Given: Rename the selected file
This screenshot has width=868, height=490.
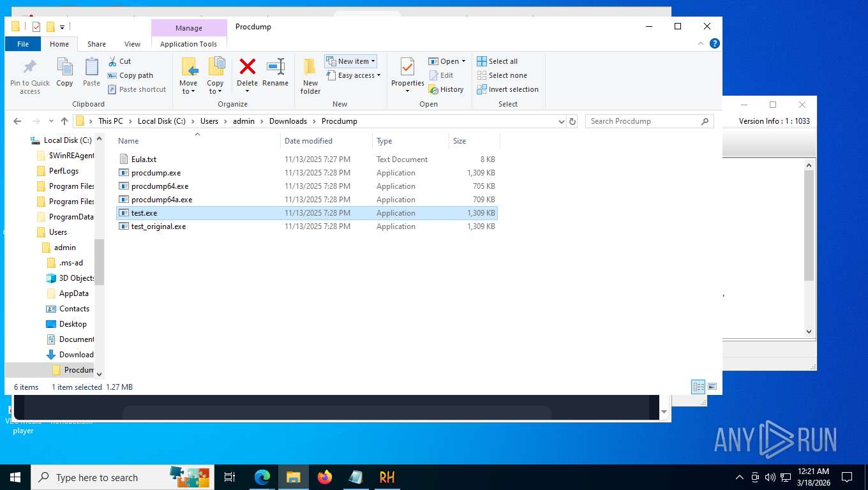Looking at the screenshot, I should point(275,72).
